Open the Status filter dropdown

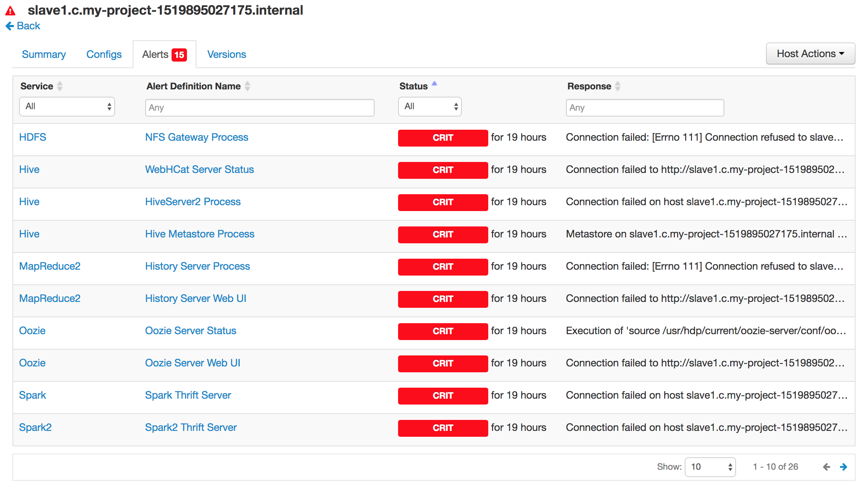(430, 107)
